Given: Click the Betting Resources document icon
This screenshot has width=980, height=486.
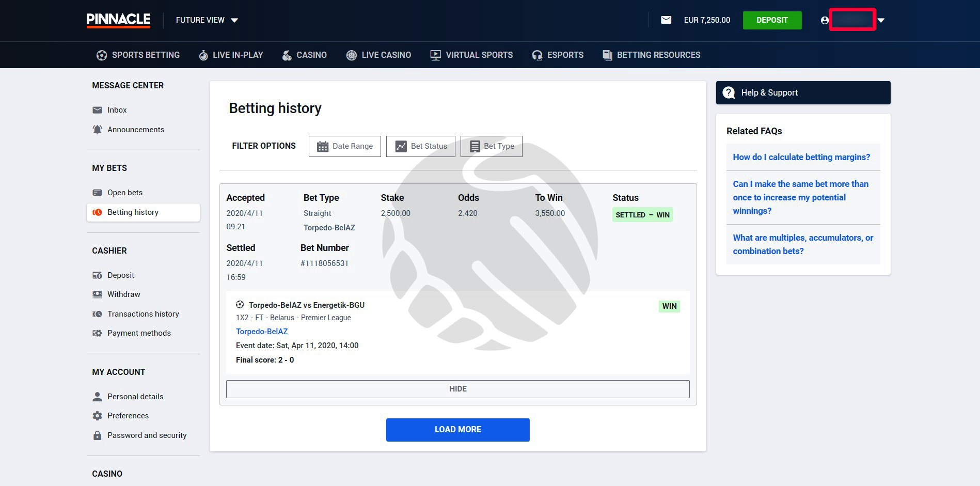Looking at the screenshot, I should tap(607, 55).
